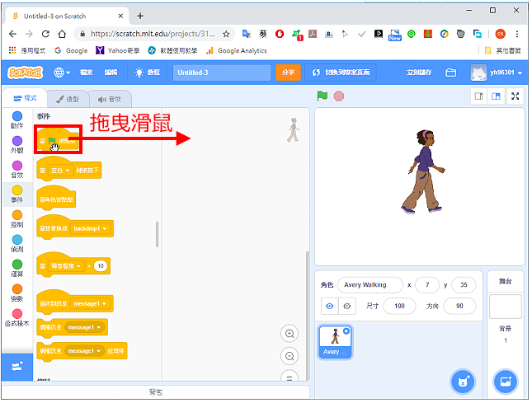Open the key dropdown in key-pressed block
The width and height of the screenshot is (532, 403).
[x=61, y=171]
